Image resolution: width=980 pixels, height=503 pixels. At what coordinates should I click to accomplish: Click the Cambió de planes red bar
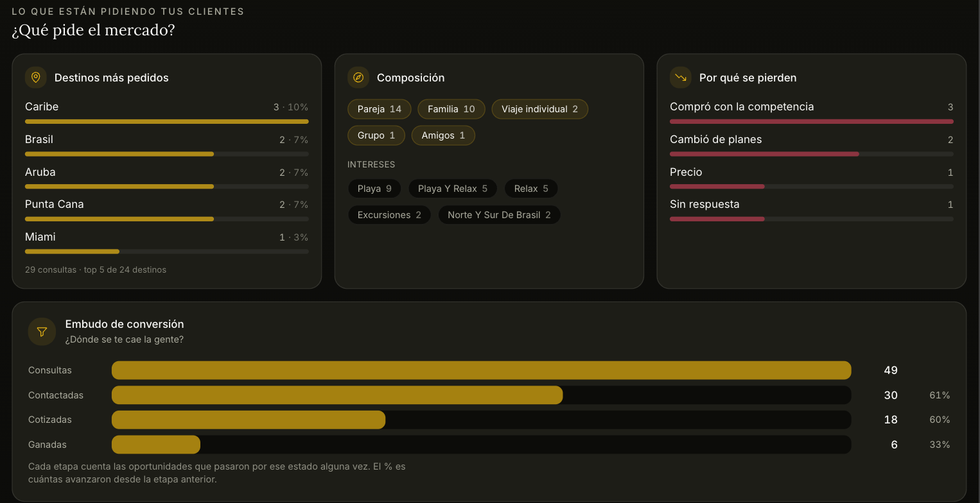point(812,154)
